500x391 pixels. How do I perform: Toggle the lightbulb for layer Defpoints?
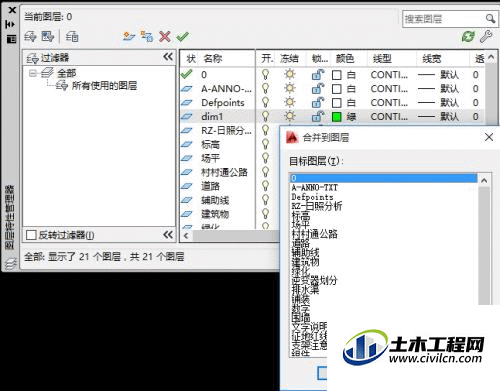(x=265, y=102)
